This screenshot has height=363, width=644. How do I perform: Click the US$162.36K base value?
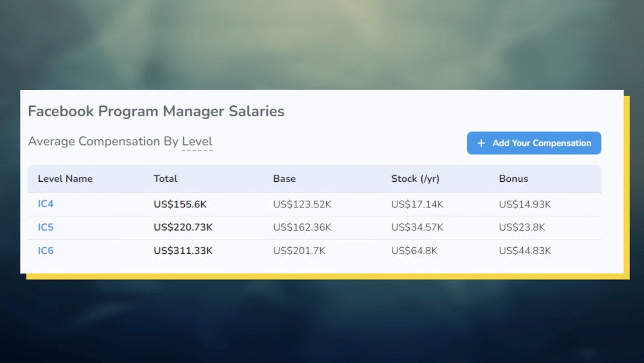[302, 228]
